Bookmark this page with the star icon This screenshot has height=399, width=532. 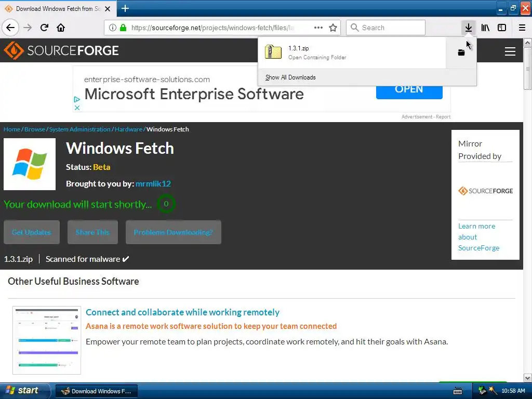tap(333, 28)
